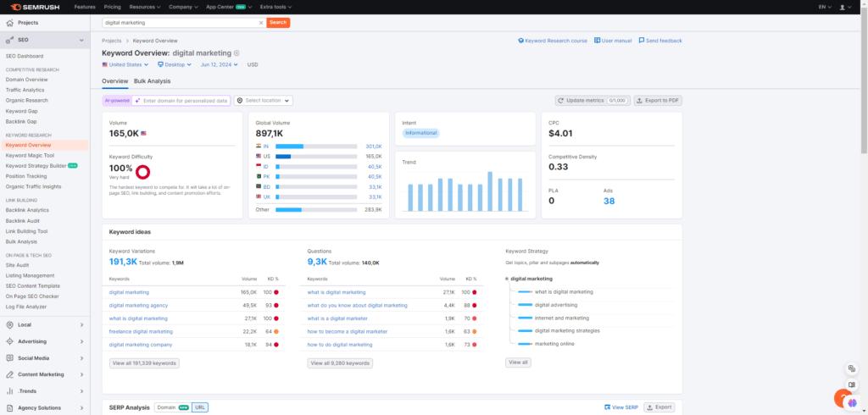
Task: Switch to the Bulk Analysis tab
Action: (x=152, y=81)
